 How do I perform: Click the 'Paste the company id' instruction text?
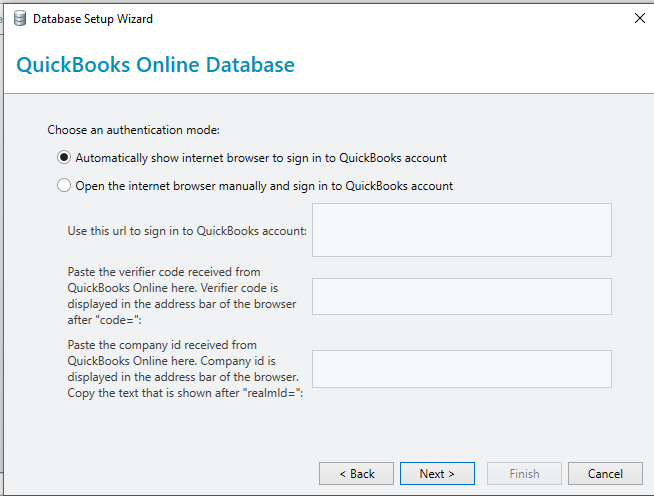point(185,369)
